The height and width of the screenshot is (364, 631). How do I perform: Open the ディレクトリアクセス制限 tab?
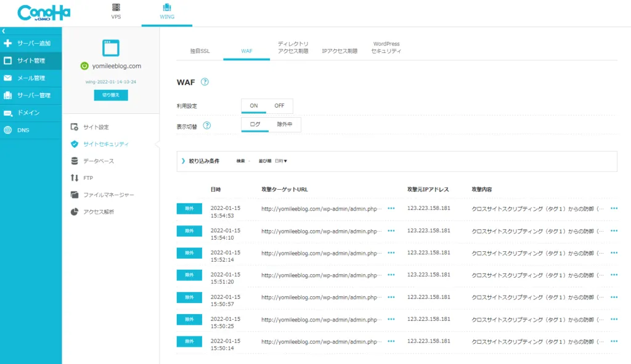(293, 47)
